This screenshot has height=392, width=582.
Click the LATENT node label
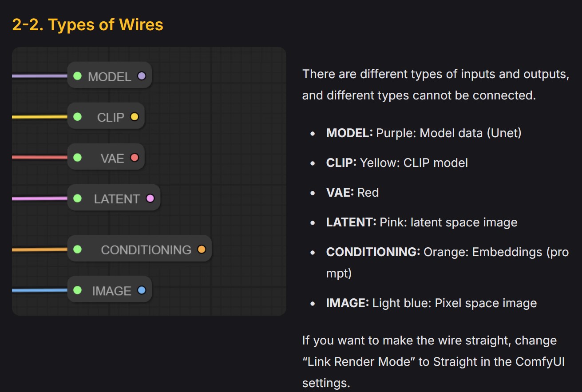117,199
